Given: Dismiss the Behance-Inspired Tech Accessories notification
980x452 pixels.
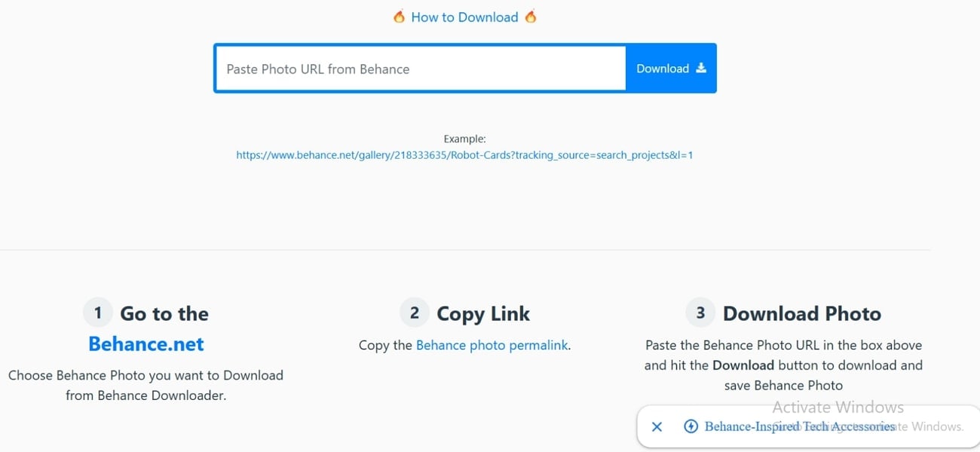Looking at the screenshot, I should (x=657, y=426).
